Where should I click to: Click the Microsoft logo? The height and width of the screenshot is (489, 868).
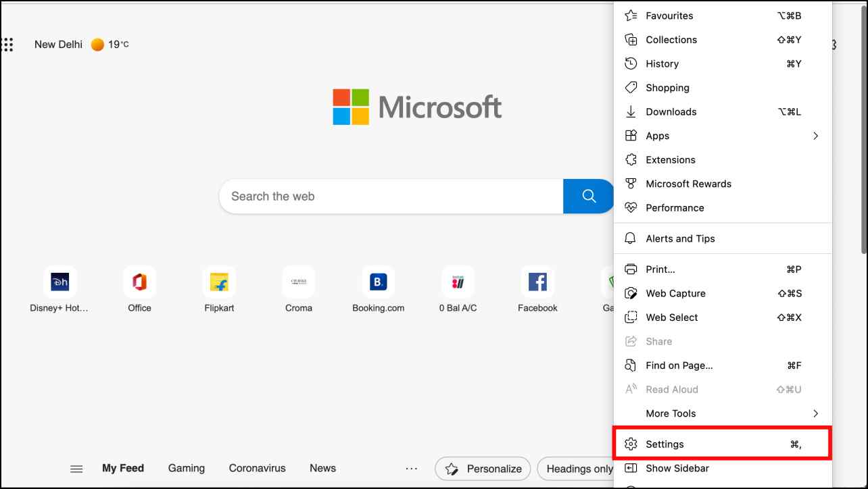click(x=417, y=107)
